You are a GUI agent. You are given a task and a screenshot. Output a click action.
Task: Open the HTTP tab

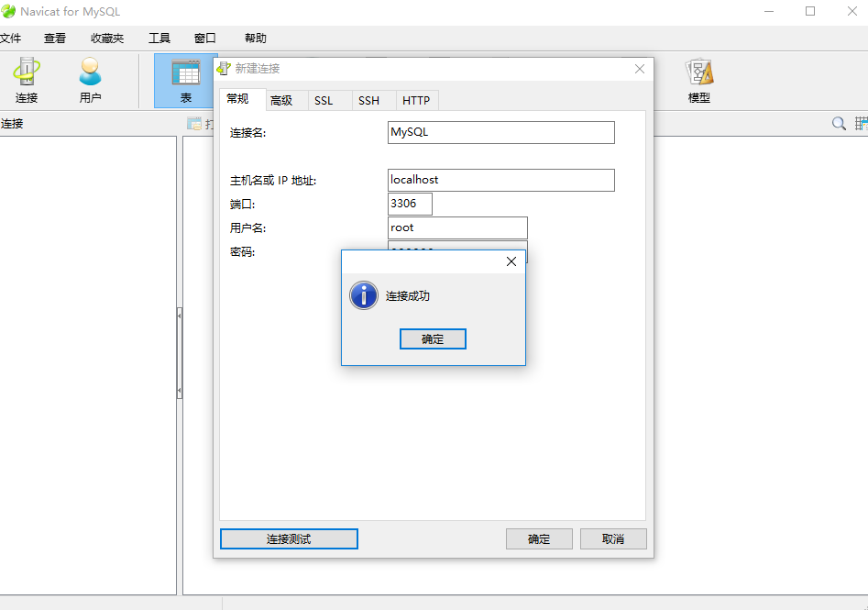coord(417,100)
